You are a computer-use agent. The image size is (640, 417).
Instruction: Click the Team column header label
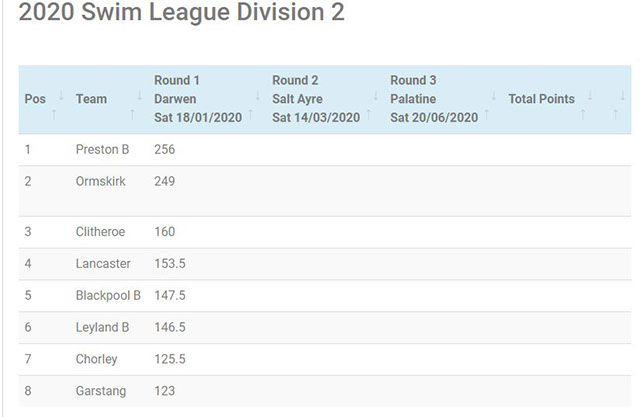tap(91, 100)
